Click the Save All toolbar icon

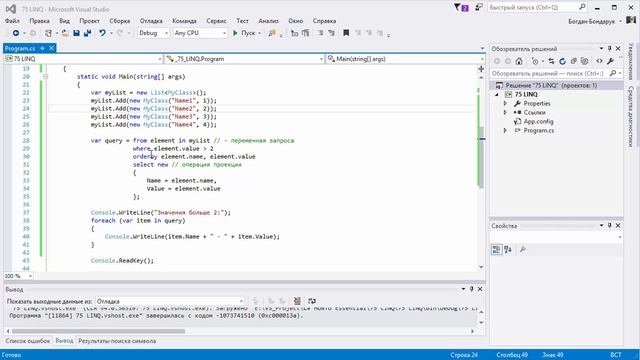coord(87,33)
